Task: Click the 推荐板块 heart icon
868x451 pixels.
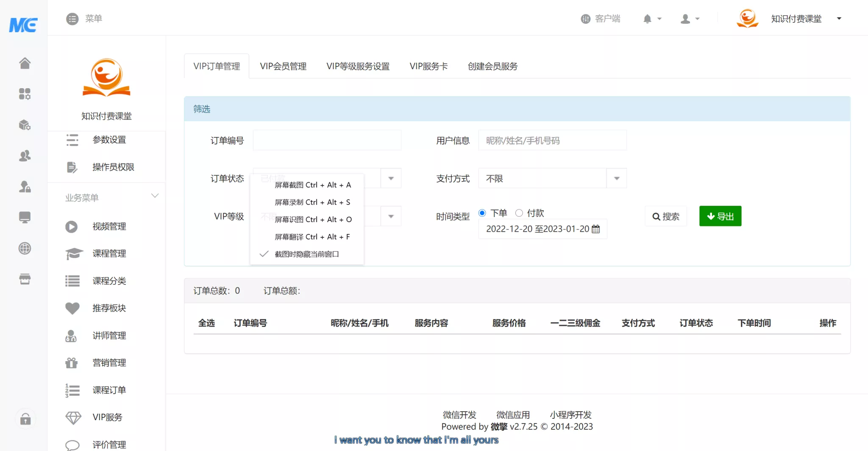Action: (72, 308)
